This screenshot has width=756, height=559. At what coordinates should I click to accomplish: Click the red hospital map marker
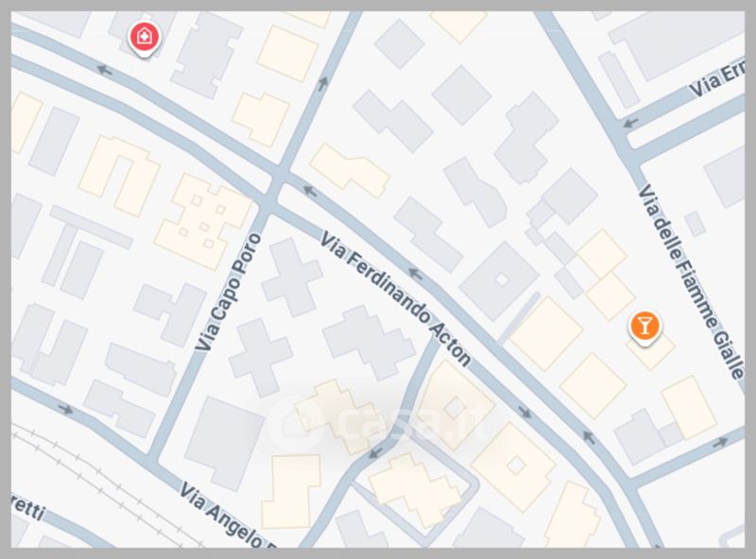tap(144, 39)
